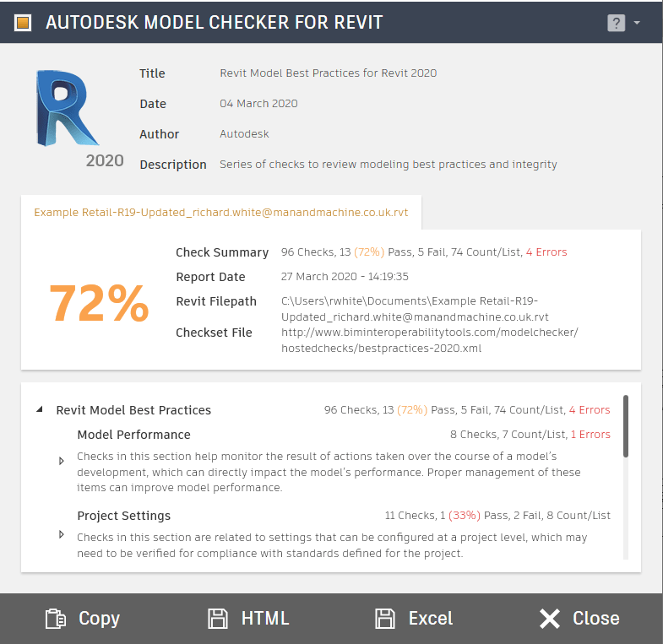Click the large 72% score

pyautogui.click(x=99, y=302)
